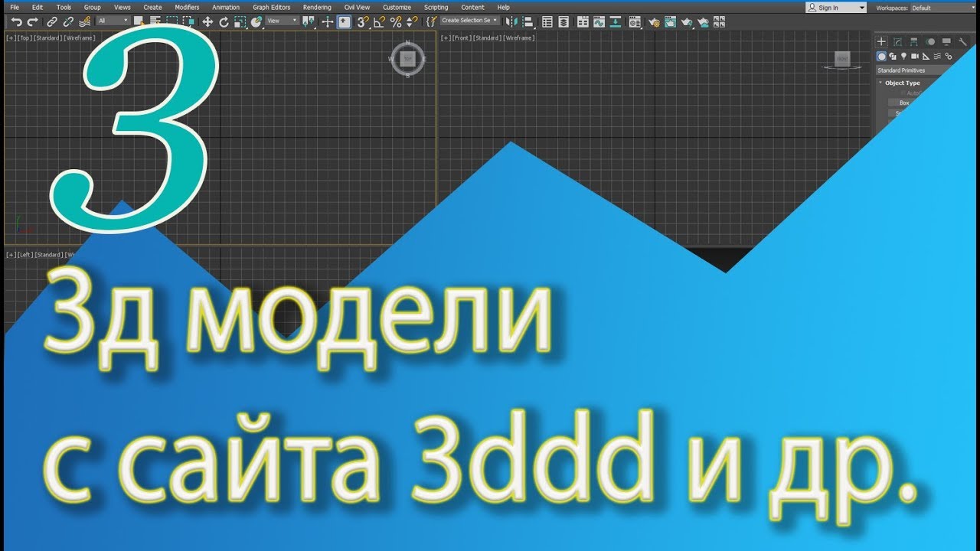Toggle the Scene Explorer icon
980x551 pixels.
(x=547, y=21)
